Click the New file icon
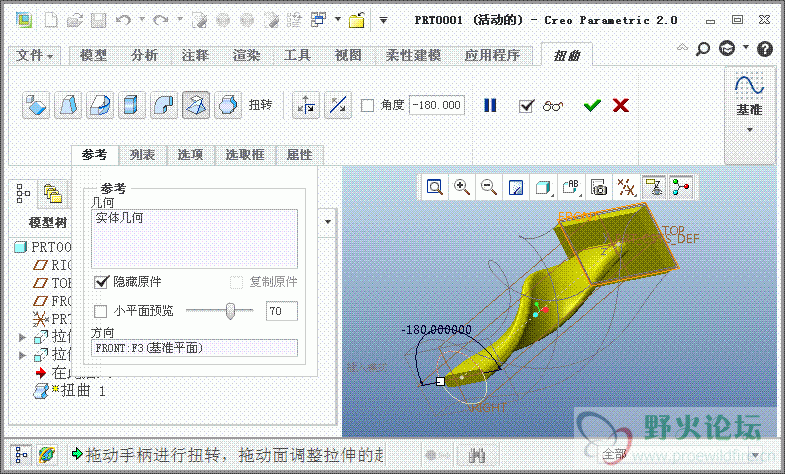785x474 pixels. tap(52, 21)
